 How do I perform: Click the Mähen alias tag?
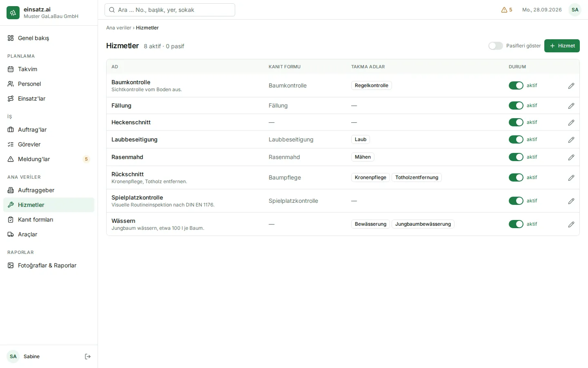tap(363, 157)
